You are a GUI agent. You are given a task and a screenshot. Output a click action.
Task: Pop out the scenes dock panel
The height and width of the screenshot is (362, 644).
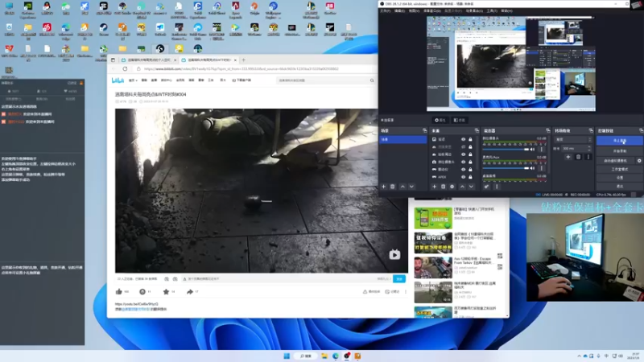[425, 130]
